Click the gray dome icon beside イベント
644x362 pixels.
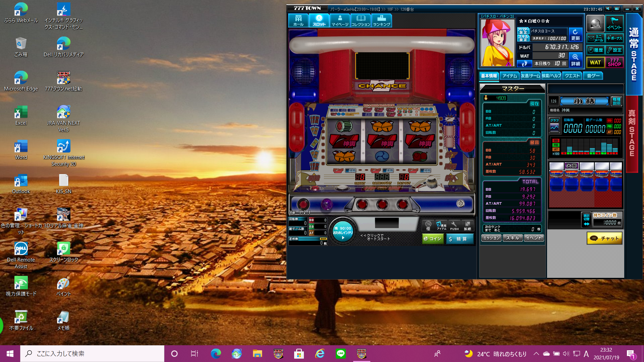coord(595,23)
